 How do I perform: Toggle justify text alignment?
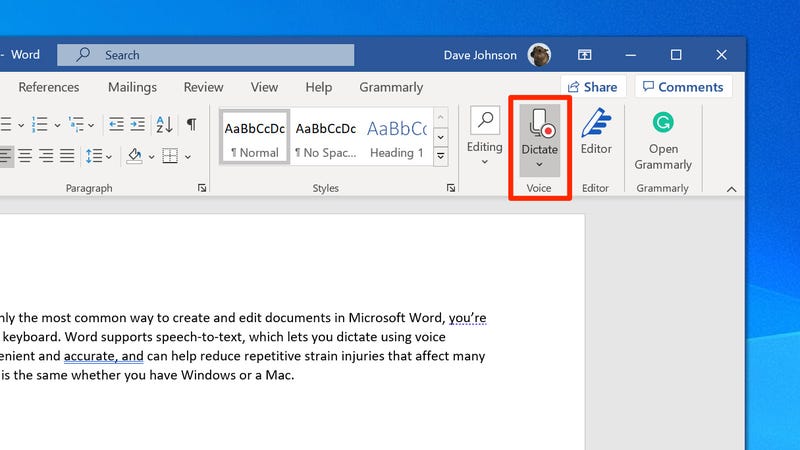[67, 156]
